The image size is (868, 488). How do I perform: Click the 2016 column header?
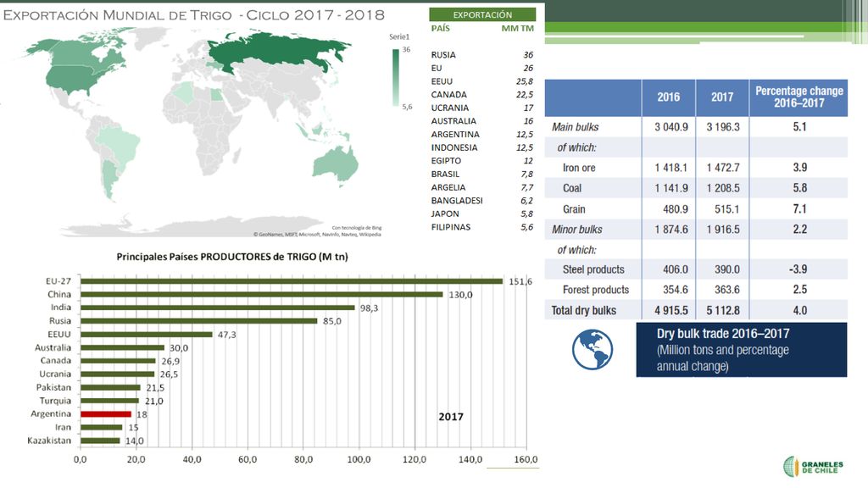tap(668, 97)
